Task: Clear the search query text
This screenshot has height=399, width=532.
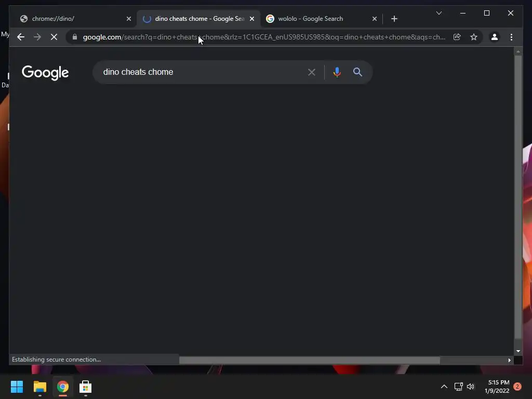Action: (x=312, y=72)
